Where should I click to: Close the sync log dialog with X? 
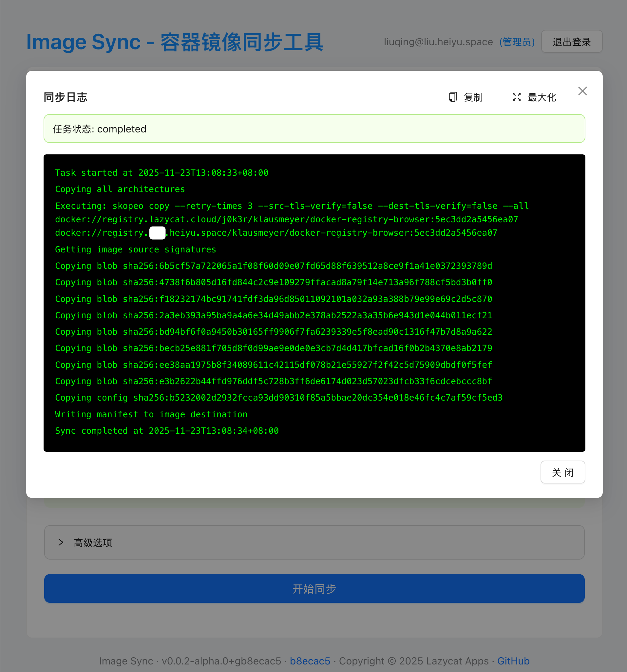(x=582, y=91)
